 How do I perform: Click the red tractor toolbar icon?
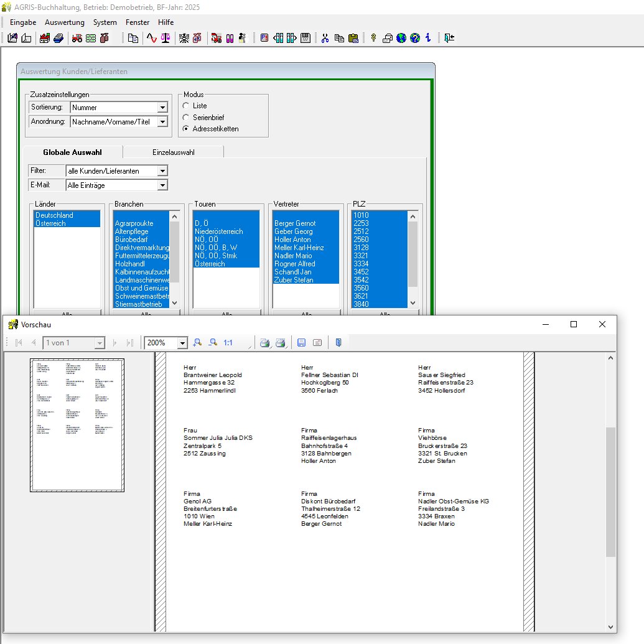[x=77, y=38]
